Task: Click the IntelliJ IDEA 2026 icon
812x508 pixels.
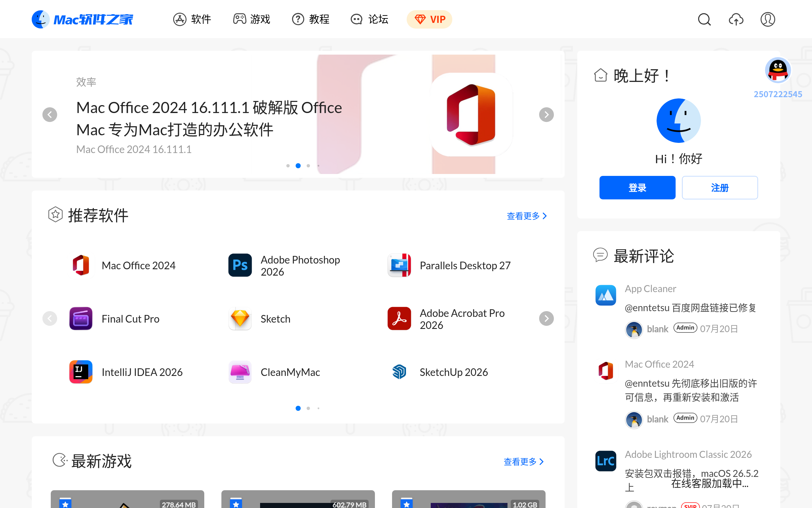Action: pos(81,372)
